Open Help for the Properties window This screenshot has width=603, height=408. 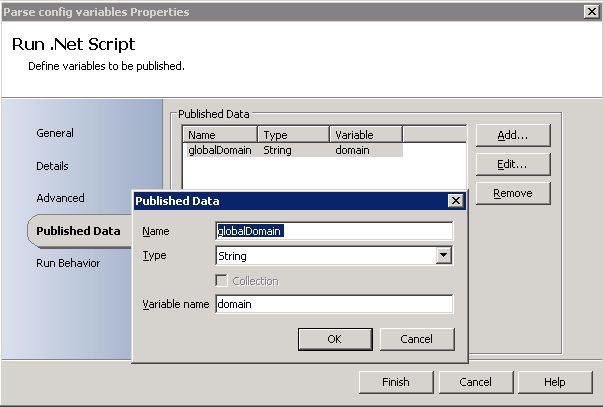pyautogui.click(x=555, y=382)
